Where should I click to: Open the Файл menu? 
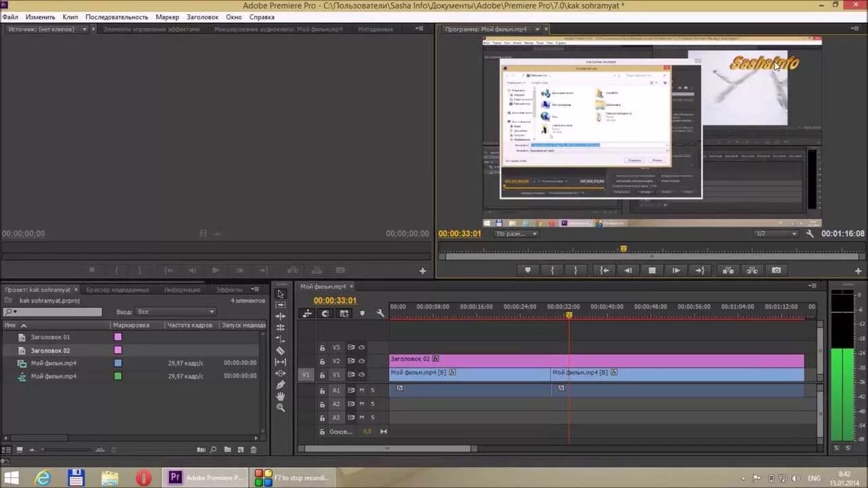click(x=10, y=17)
